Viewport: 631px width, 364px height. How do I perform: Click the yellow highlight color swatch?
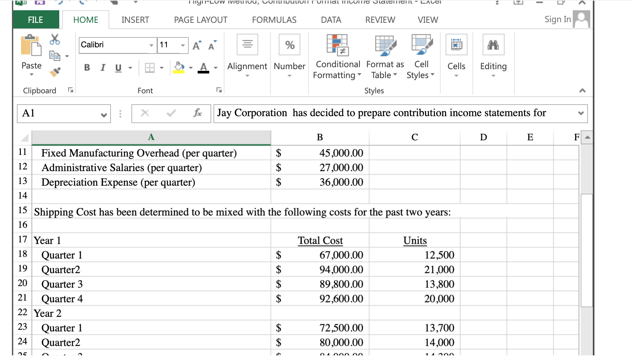click(179, 71)
